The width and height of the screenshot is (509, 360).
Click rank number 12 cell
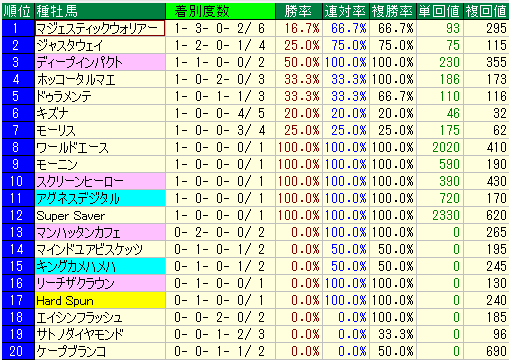(x=18, y=215)
